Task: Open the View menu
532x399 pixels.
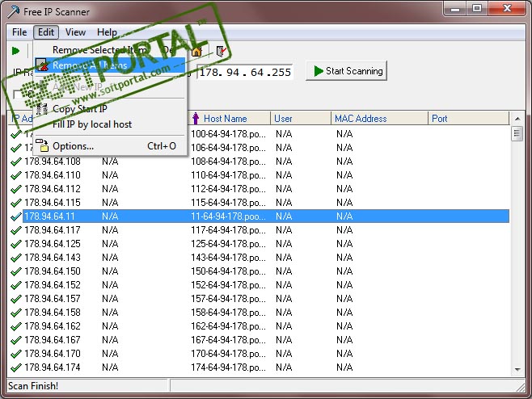Action: 75,32
